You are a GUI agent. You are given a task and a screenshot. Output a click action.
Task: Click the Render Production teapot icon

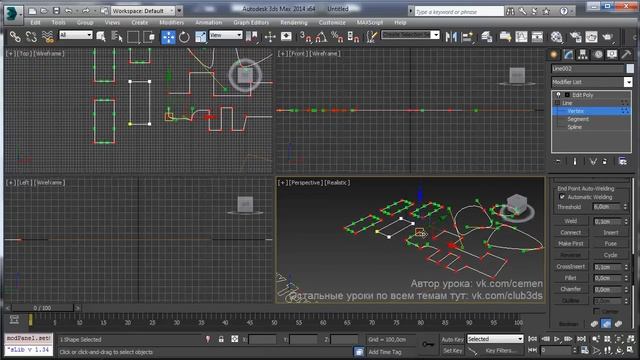tap(608, 37)
